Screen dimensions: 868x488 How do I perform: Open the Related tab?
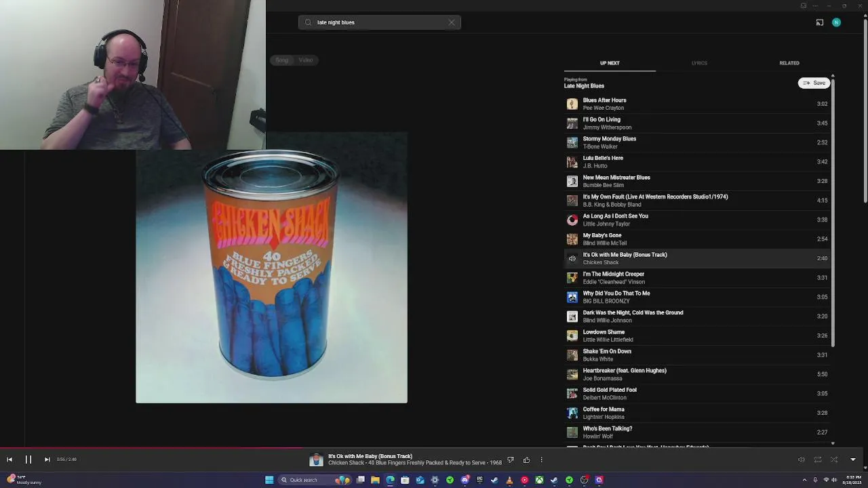pos(789,63)
